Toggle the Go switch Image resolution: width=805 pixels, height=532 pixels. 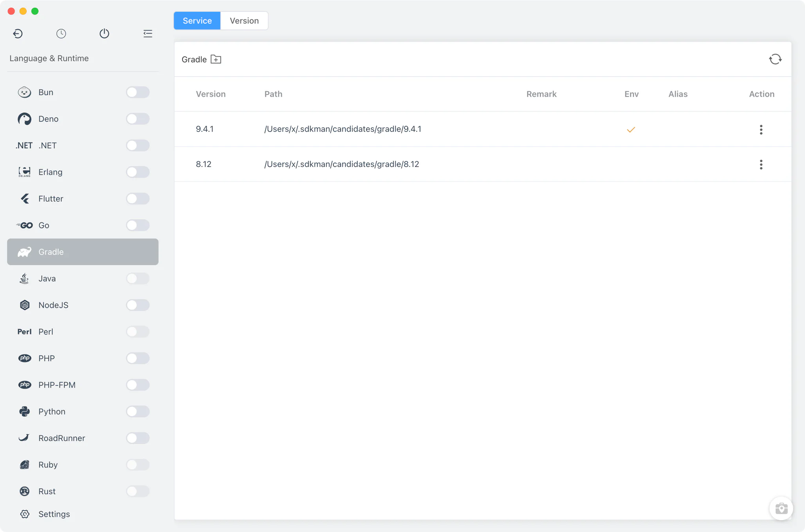138,225
